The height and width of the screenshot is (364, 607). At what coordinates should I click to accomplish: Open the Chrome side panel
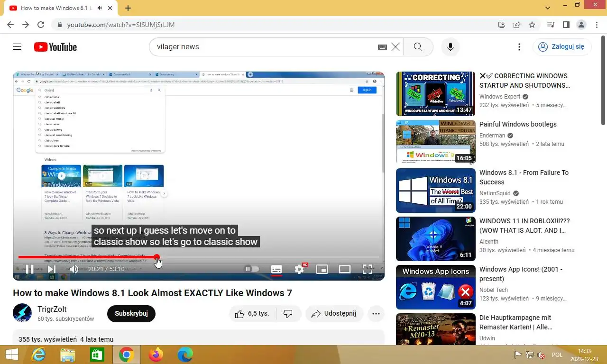[566, 25]
